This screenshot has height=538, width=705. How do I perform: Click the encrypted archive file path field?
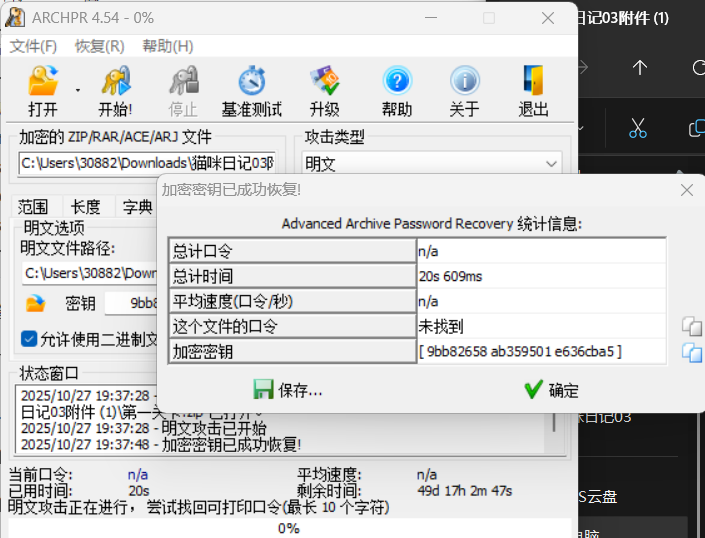(x=146, y=163)
